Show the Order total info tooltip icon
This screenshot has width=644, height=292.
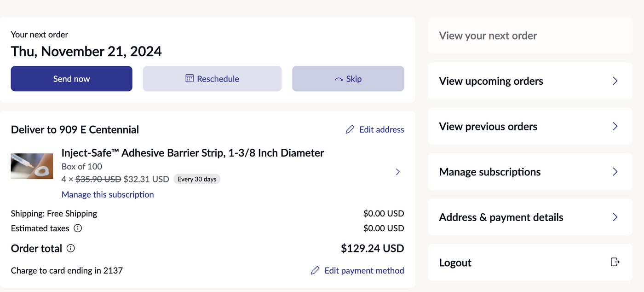tap(70, 249)
